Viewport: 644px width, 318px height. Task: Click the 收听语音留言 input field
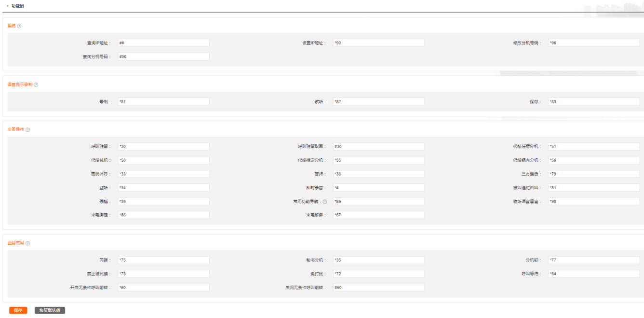pyautogui.click(x=593, y=202)
